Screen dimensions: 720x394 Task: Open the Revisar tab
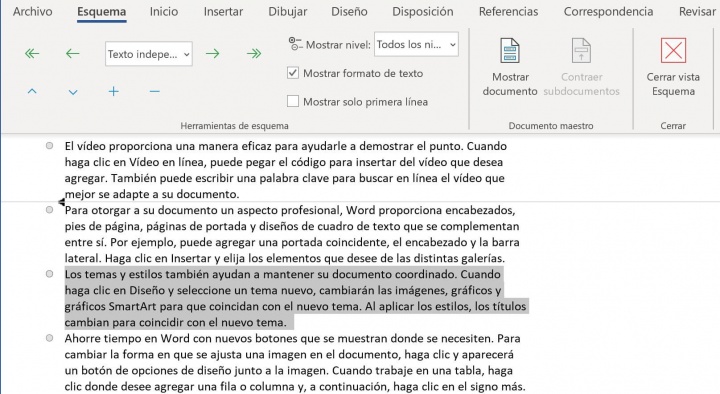697,11
